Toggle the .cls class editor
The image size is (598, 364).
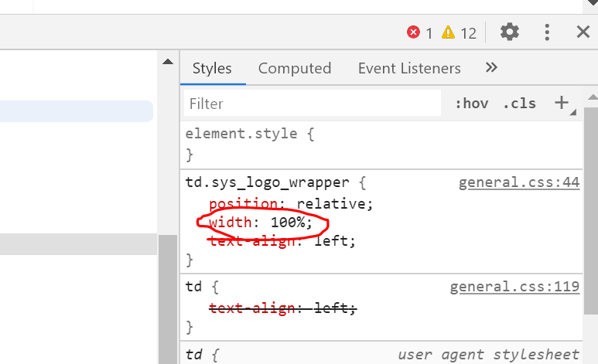519,103
